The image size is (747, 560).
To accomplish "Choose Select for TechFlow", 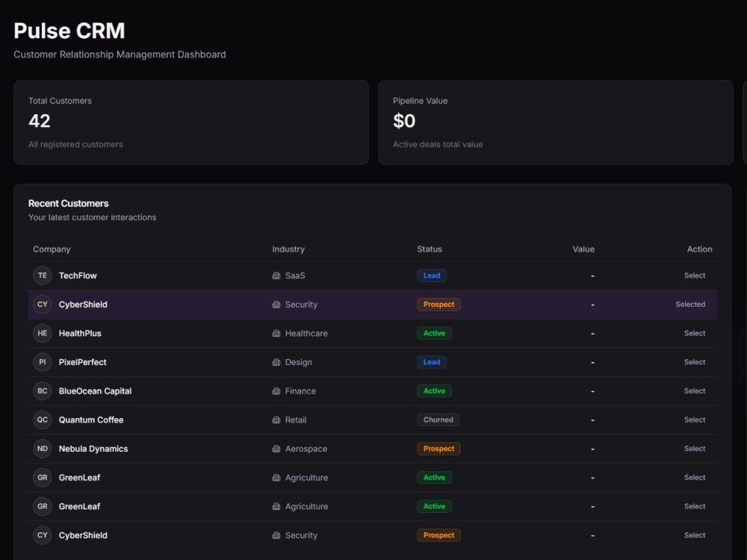I will (695, 276).
